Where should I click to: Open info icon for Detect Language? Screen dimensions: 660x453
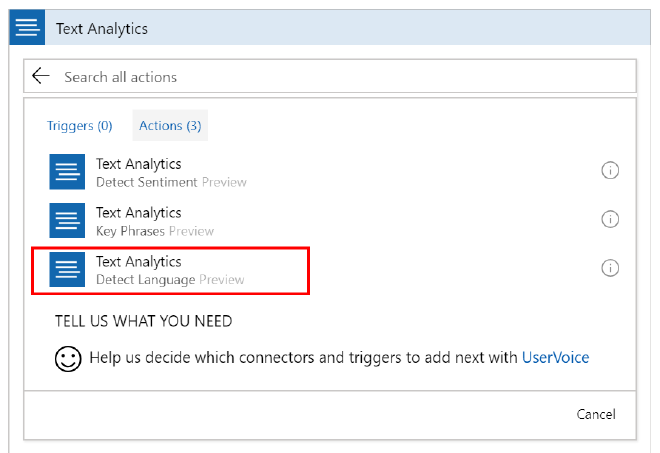point(610,268)
